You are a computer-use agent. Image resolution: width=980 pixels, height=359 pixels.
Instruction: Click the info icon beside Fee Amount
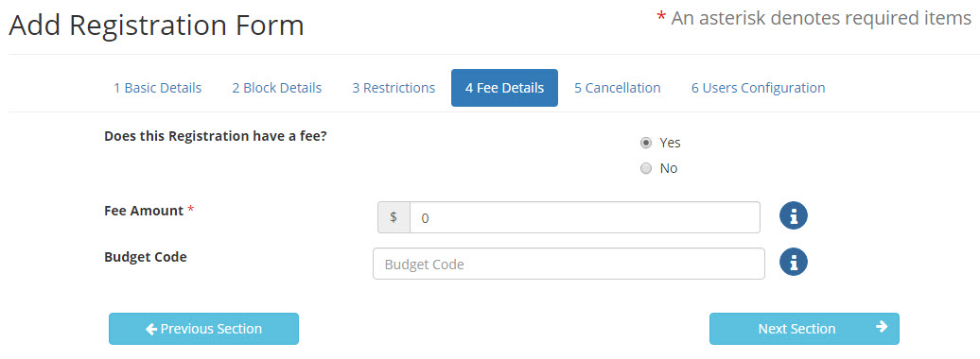793,216
